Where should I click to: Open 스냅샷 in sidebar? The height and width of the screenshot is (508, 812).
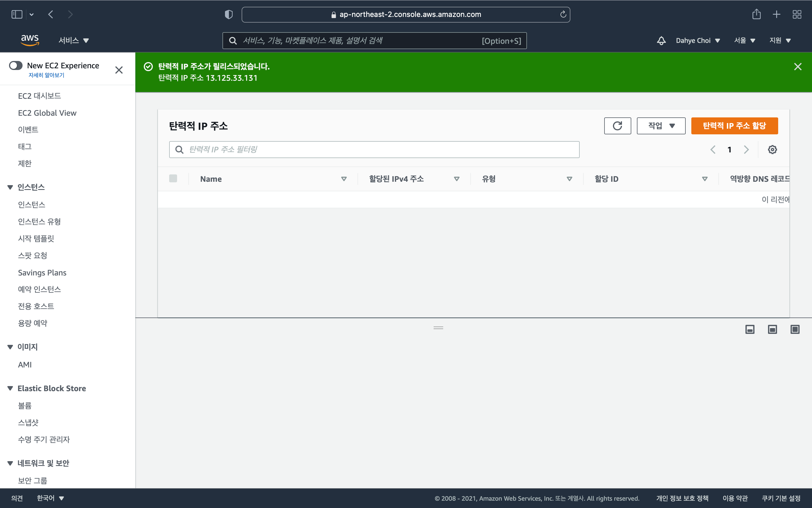pos(28,422)
